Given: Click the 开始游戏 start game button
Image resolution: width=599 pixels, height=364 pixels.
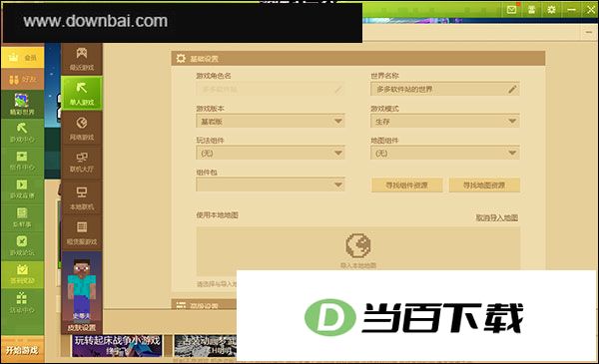Looking at the screenshot, I should tap(23, 350).
